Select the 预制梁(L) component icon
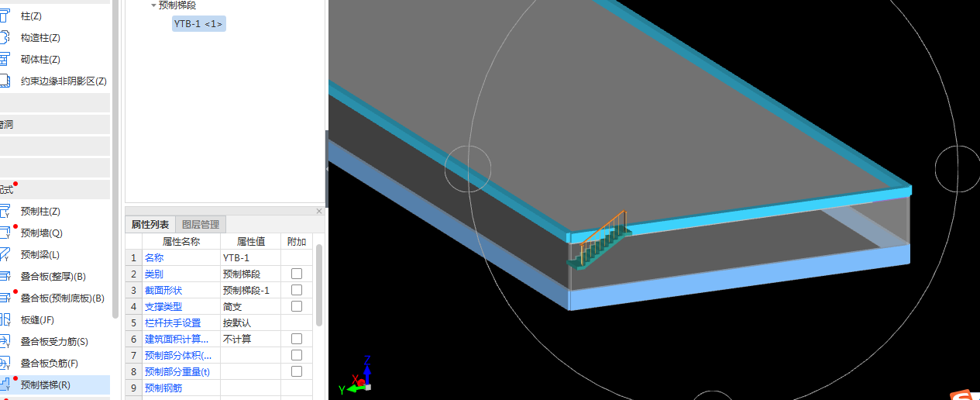 pos(5,254)
